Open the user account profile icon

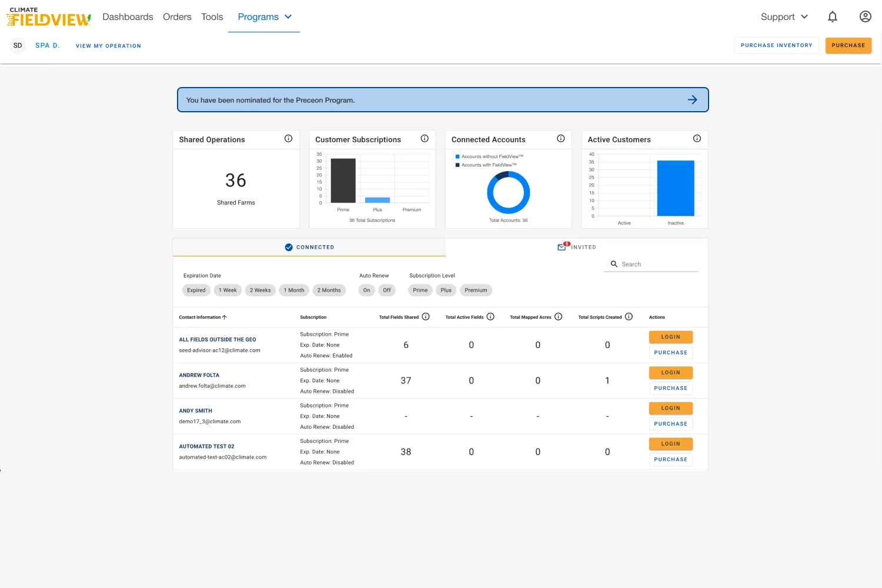click(866, 16)
